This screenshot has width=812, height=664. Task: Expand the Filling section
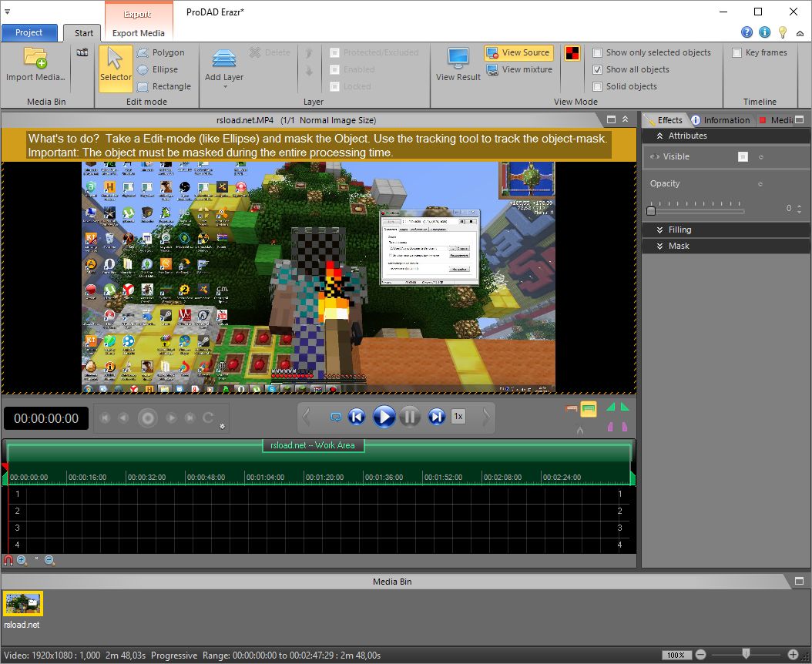pos(659,230)
